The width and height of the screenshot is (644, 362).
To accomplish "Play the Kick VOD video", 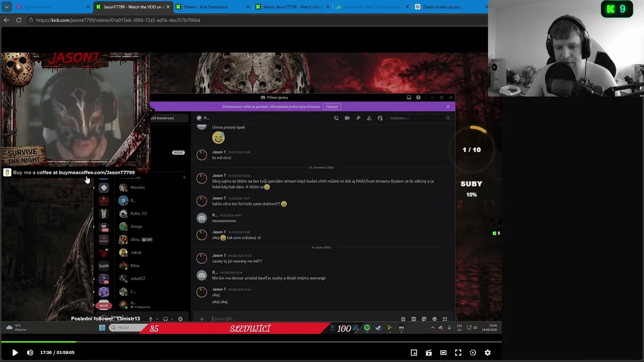I will pos(15,352).
